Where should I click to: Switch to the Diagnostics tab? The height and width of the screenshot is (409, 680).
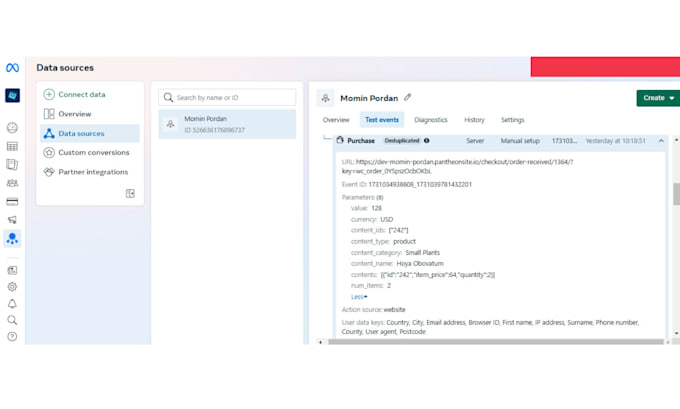431,120
